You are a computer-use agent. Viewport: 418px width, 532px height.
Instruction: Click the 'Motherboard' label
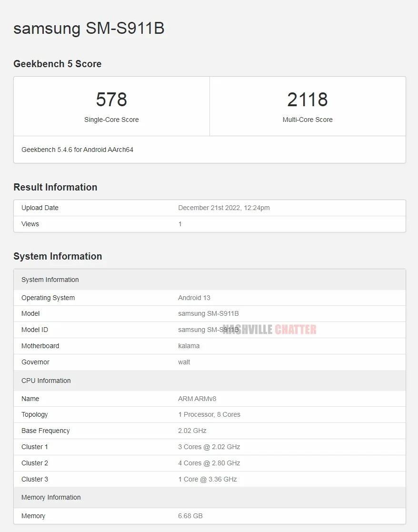[x=40, y=346]
